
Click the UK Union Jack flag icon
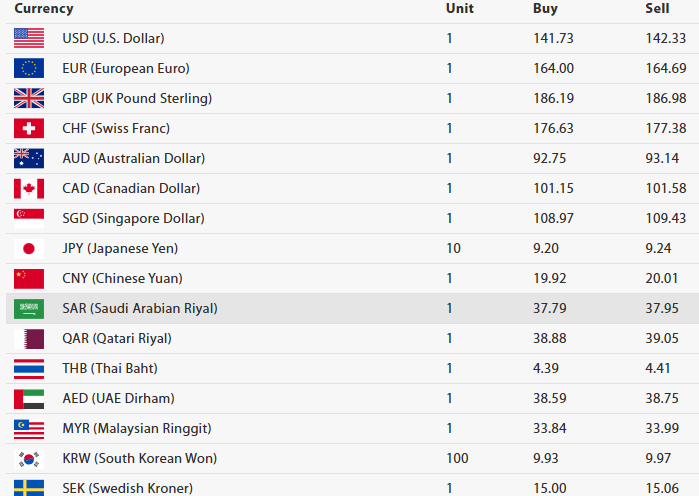tap(28, 98)
